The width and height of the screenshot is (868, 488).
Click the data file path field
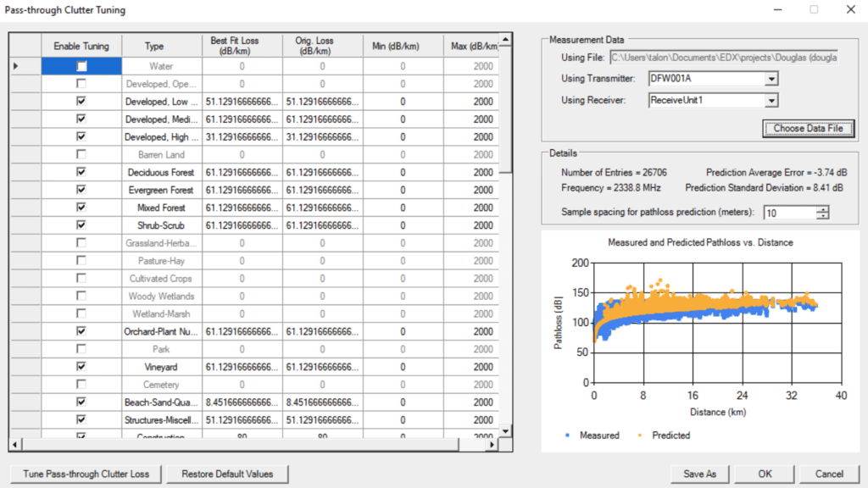[x=723, y=58]
